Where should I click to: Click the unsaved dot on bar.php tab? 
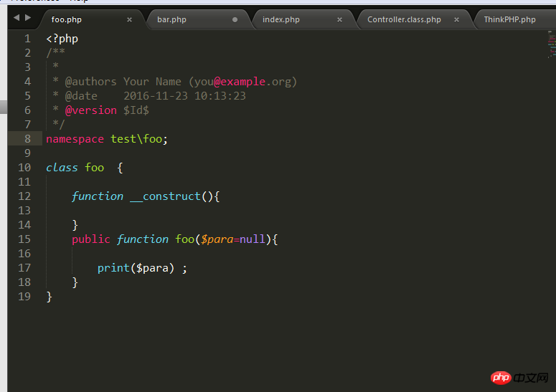(235, 19)
